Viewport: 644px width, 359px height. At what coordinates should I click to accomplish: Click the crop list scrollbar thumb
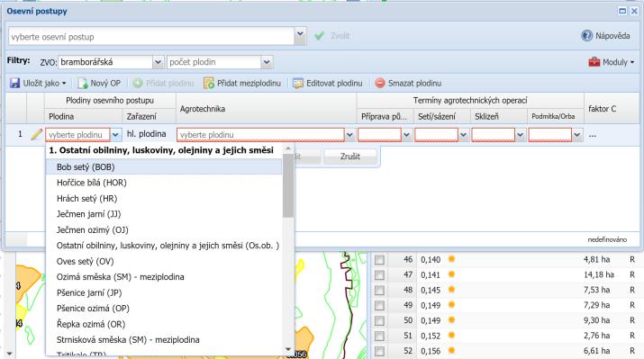288,185
